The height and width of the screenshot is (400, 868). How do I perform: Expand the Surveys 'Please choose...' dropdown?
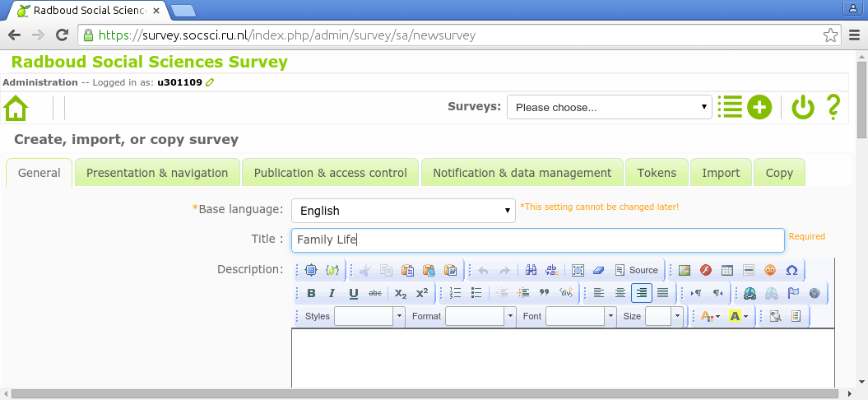pyautogui.click(x=609, y=107)
